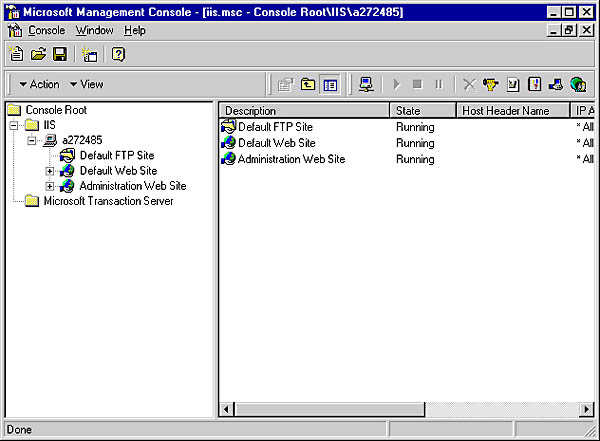Click the horizontal scrollbar thumb
600x441 pixels.
point(329,409)
